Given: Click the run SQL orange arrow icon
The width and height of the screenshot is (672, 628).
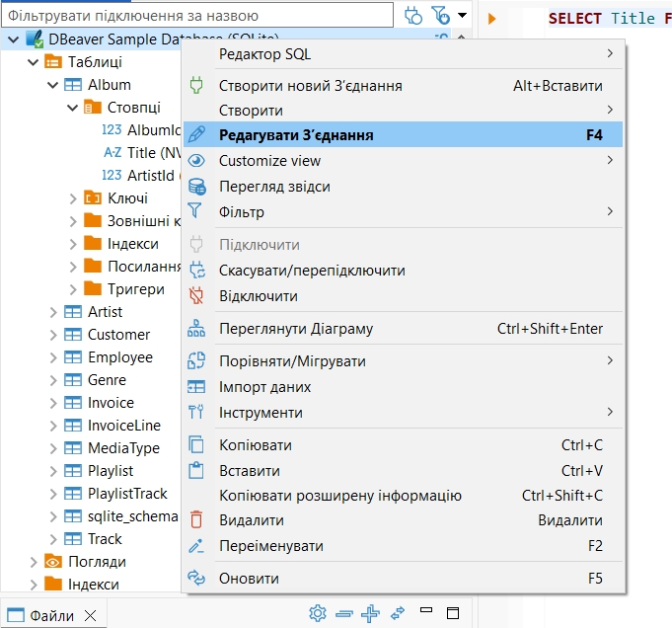Looking at the screenshot, I should click(x=492, y=19).
